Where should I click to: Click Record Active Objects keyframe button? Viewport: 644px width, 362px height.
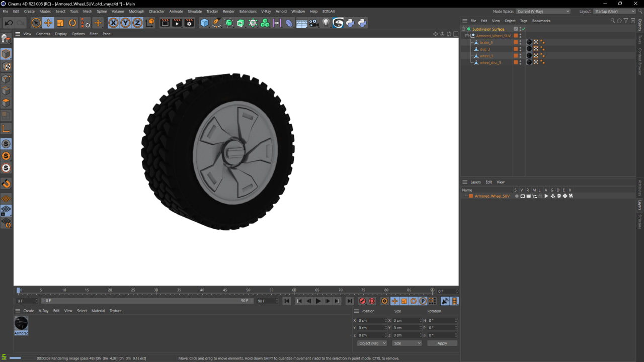(x=362, y=301)
